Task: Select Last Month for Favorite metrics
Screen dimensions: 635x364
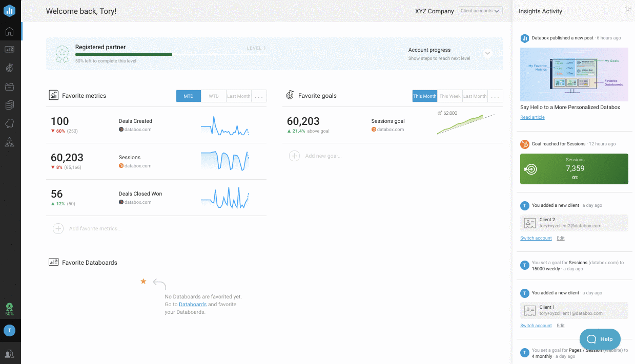Action: coord(238,96)
